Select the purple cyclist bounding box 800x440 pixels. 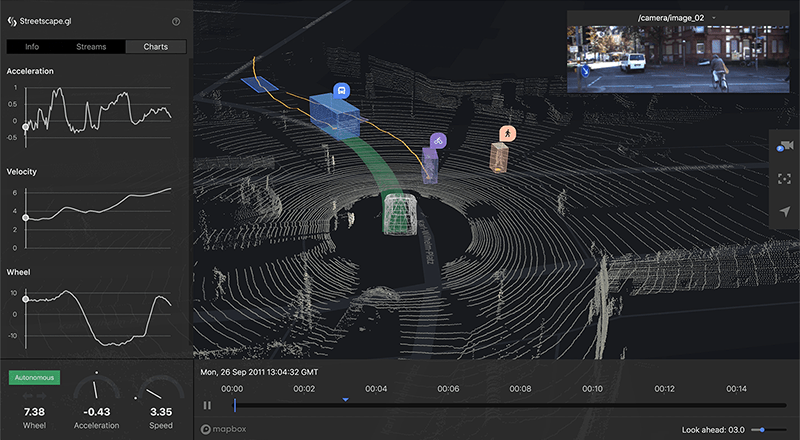[430, 165]
